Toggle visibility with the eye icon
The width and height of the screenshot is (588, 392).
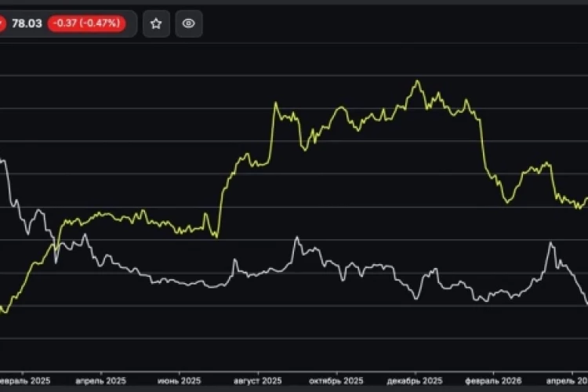click(x=189, y=24)
